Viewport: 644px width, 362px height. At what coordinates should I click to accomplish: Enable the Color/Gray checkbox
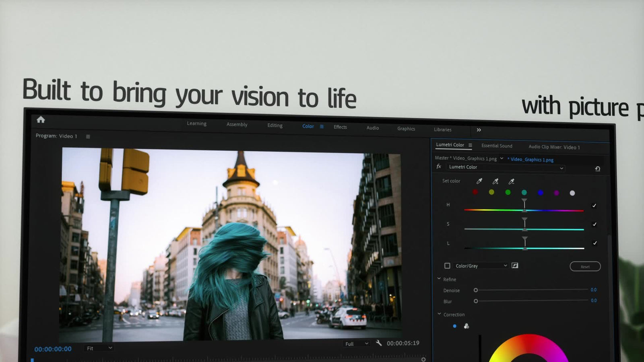(447, 266)
